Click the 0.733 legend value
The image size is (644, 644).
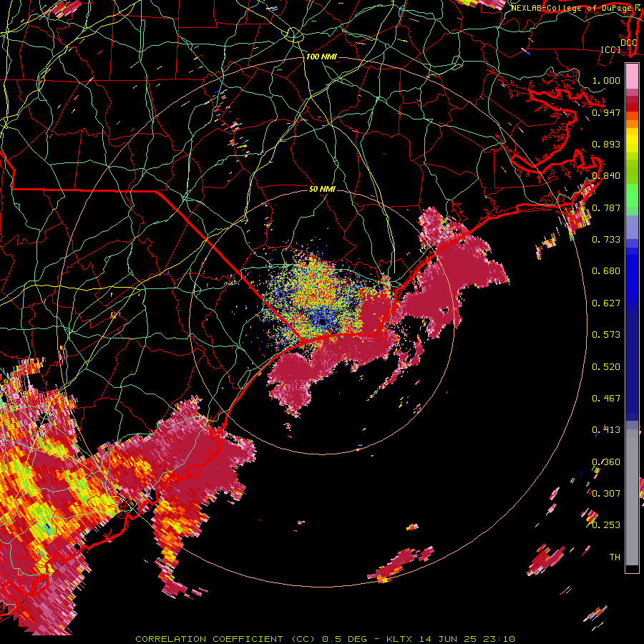pos(606,239)
